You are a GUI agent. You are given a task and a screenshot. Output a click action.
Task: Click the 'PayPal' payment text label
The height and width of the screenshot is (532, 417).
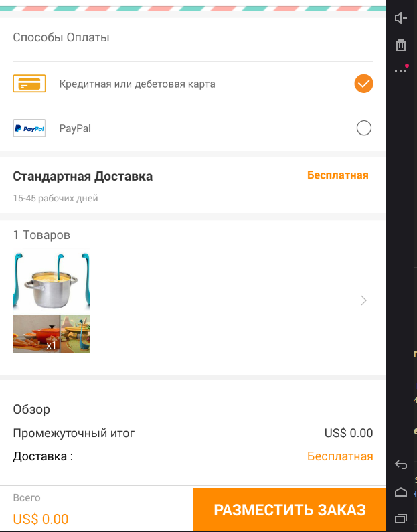75,128
